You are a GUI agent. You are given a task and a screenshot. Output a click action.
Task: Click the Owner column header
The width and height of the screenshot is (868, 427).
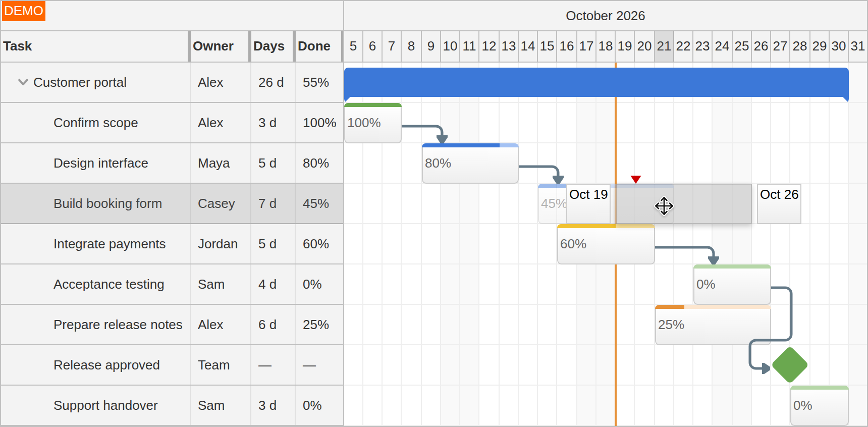click(x=220, y=46)
